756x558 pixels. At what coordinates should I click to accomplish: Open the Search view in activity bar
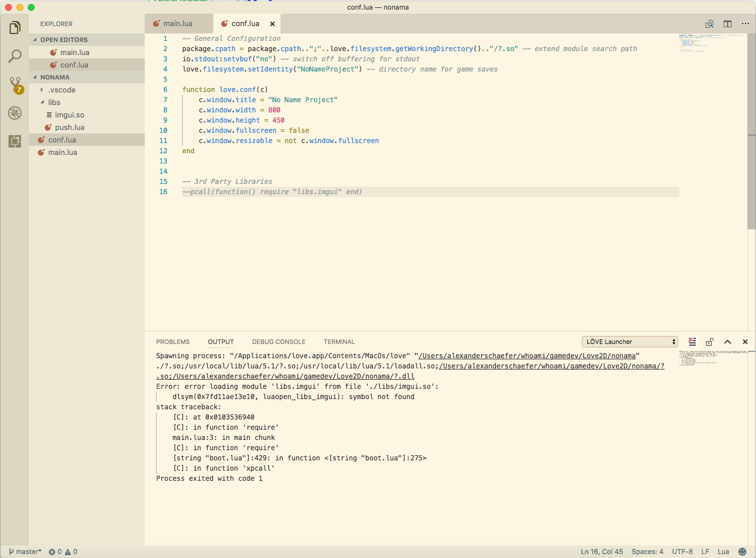15,56
